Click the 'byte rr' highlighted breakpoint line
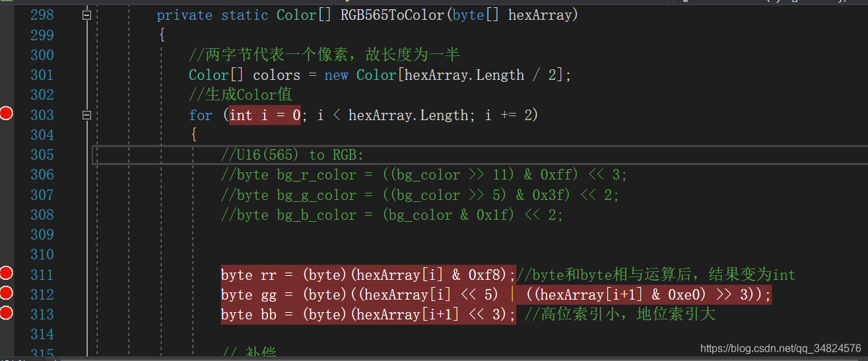Image resolution: width=868 pixels, height=361 pixels. point(368,275)
